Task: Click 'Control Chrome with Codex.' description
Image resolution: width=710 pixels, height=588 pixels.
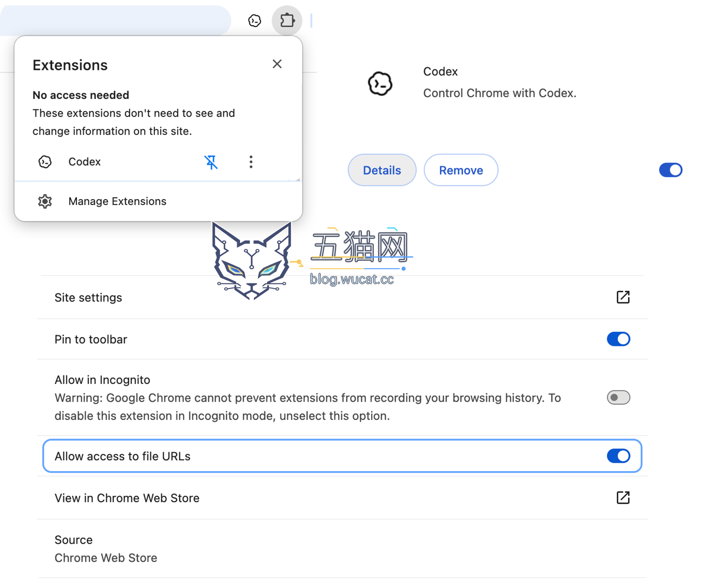Action: click(x=499, y=93)
